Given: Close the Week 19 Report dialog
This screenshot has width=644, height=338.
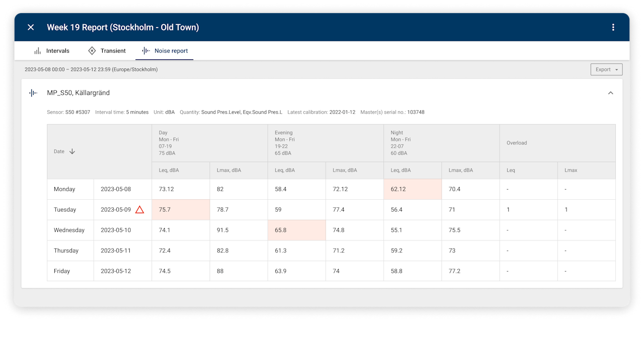Looking at the screenshot, I should [31, 27].
